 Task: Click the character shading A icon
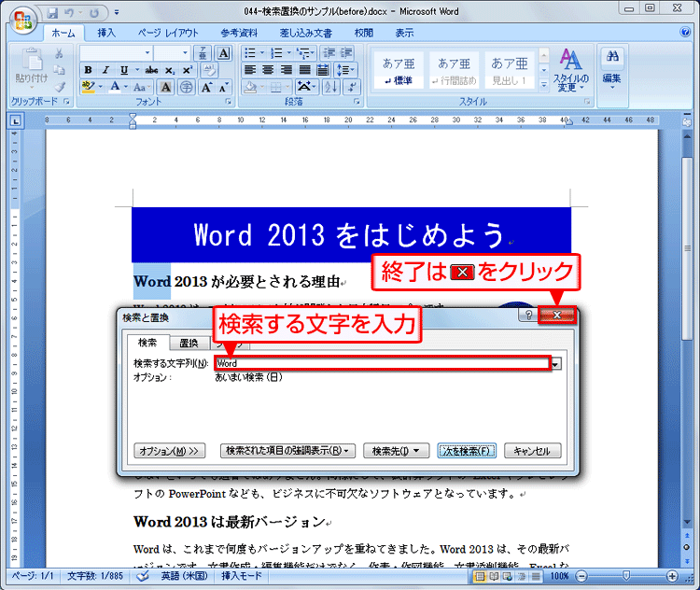[x=165, y=87]
